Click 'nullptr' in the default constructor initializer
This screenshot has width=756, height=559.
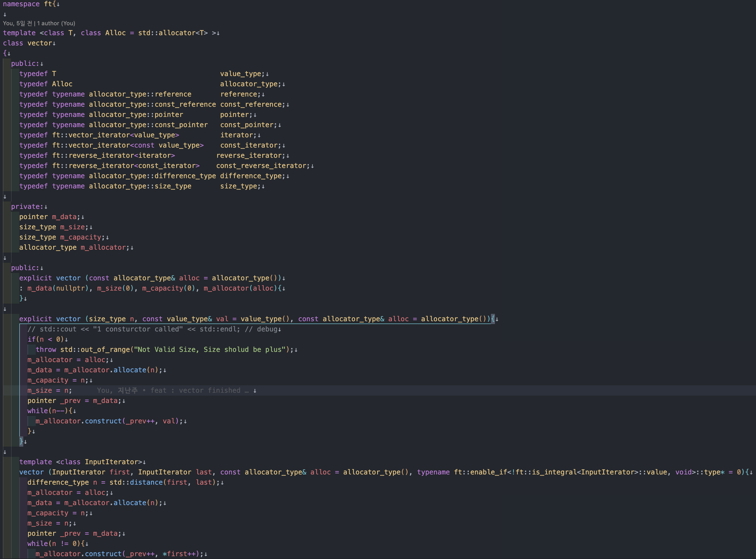[x=70, y=288]
